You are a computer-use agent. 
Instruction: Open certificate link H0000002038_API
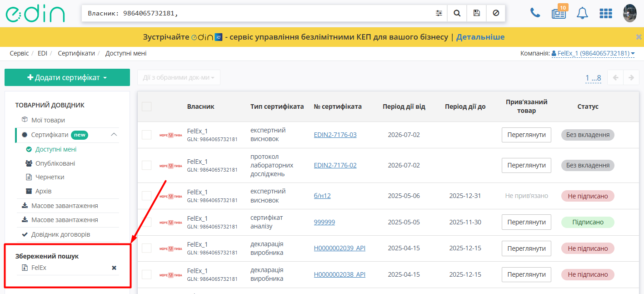coord(339,275)
